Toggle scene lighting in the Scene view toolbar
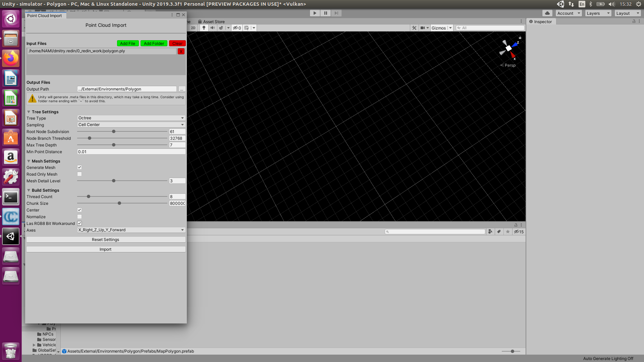The width and height of the screenshot is (644, 362). [204, 28]
